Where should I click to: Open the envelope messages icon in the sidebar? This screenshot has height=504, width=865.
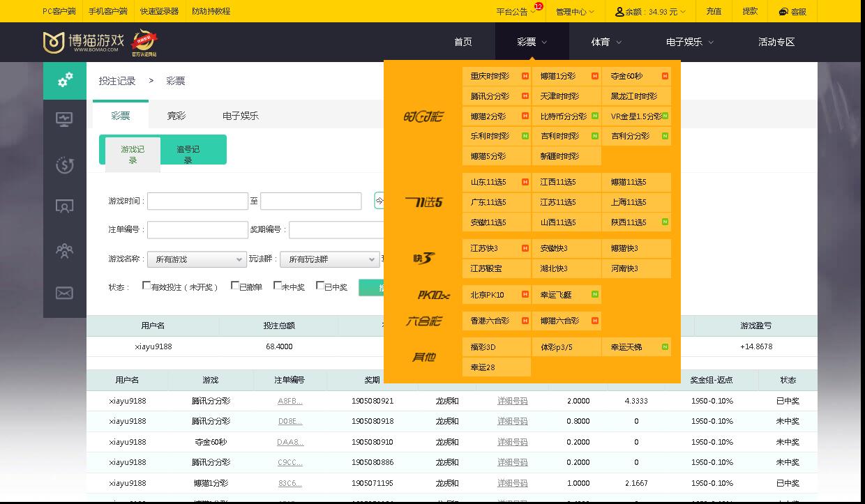point(65,293)
